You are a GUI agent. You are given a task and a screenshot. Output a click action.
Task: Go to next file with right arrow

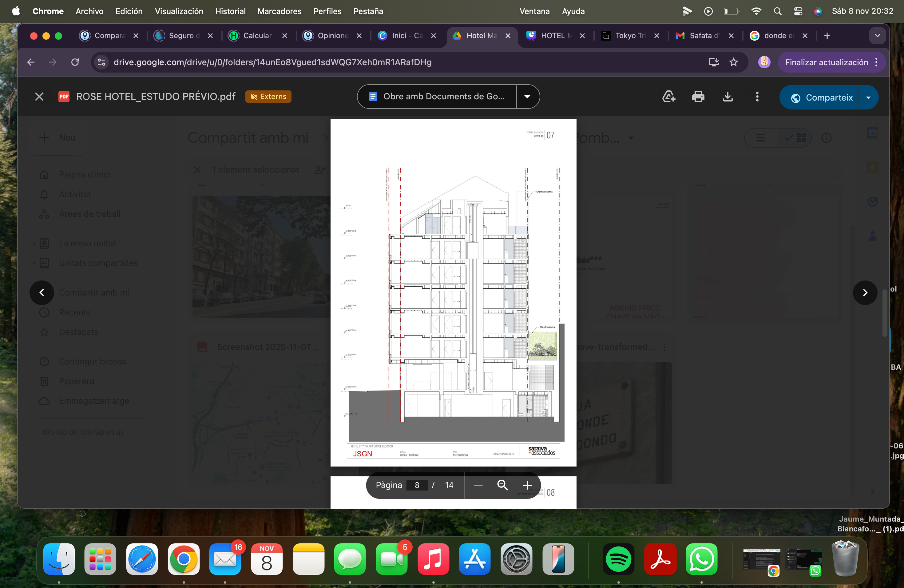point(865,292)
